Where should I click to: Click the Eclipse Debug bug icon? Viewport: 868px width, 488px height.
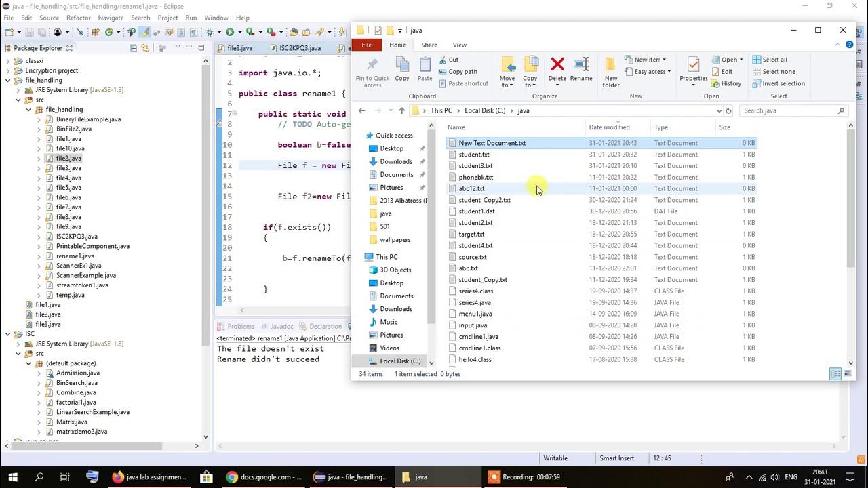tap(210, 32)
